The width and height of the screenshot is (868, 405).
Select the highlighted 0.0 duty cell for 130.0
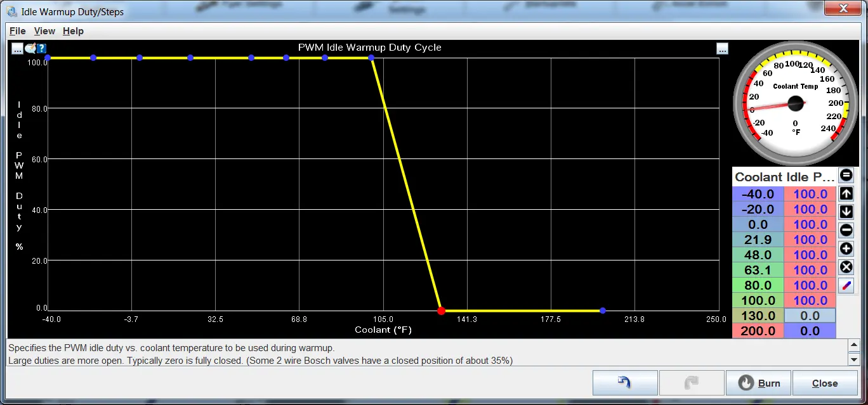(810, 316)
